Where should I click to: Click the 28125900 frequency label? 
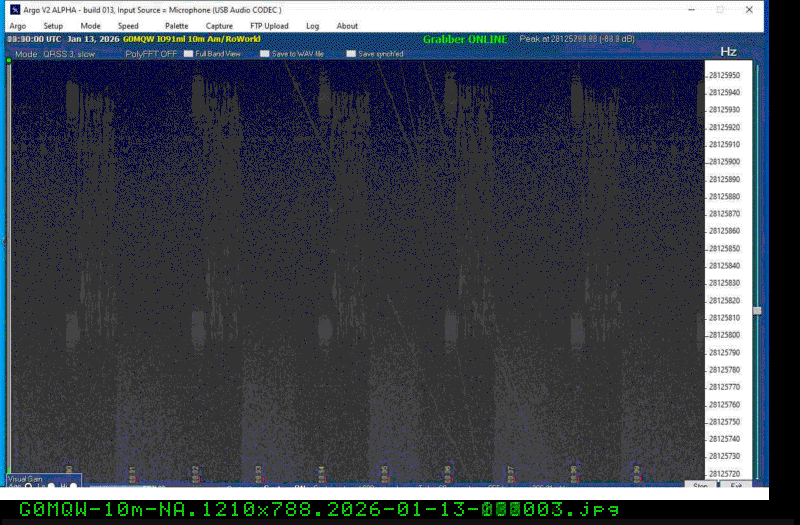click(724, 161)
